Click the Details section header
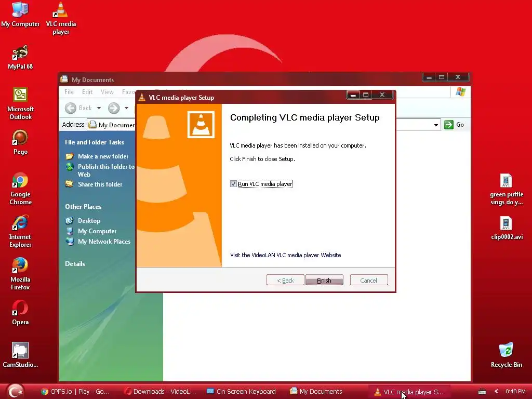Viewport: 532px width, 399px height. [75, 263]
